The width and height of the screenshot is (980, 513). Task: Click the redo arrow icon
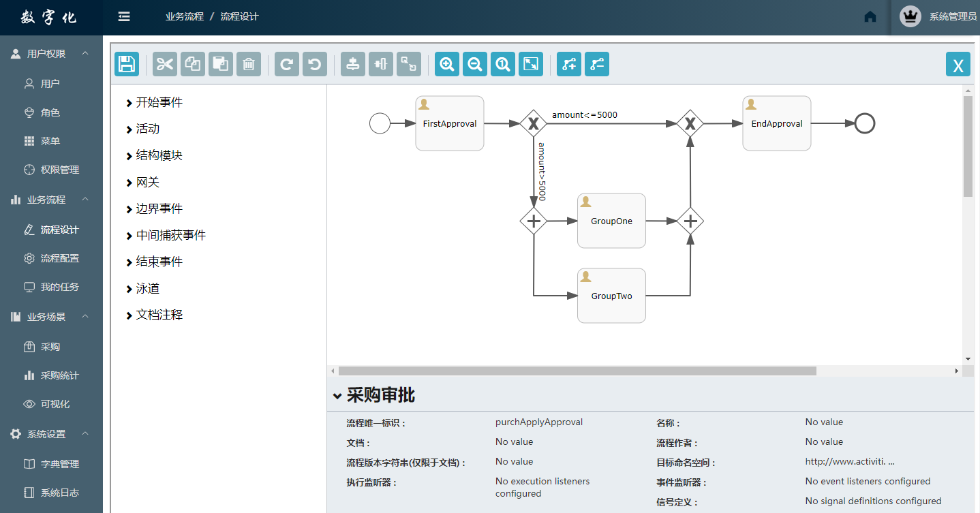[x=287, y=64]
